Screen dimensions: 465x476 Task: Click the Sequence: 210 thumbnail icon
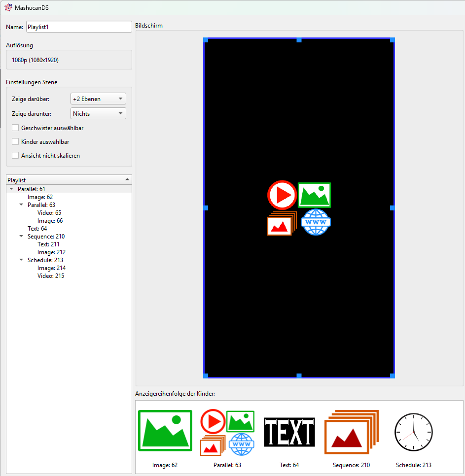(x=351, y=432)
